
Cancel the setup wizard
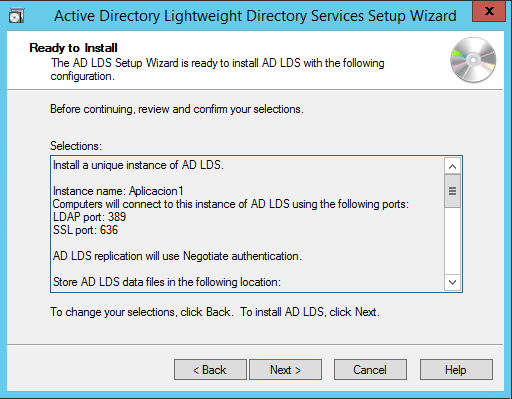pyautogui.click(x=370, y=370)
